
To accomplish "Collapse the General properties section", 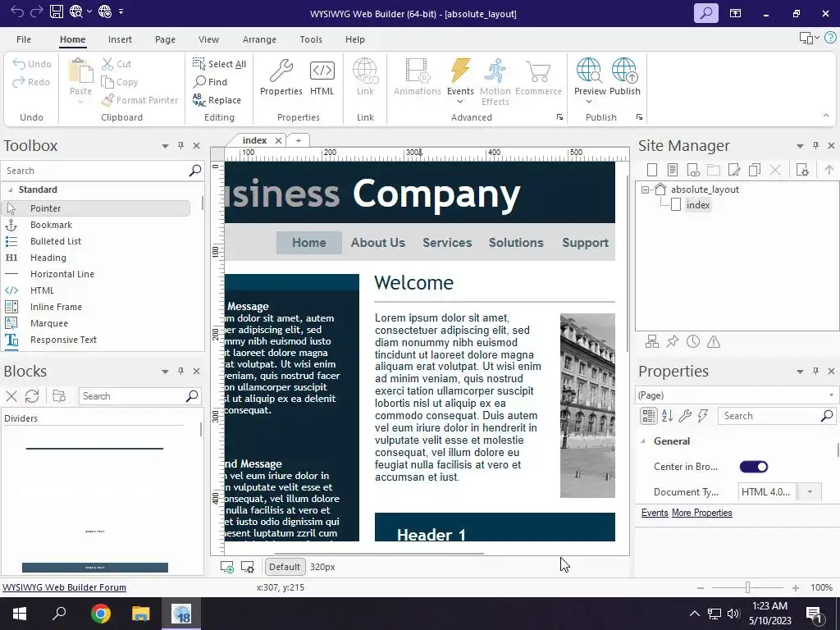I will (x=643, y=441).
